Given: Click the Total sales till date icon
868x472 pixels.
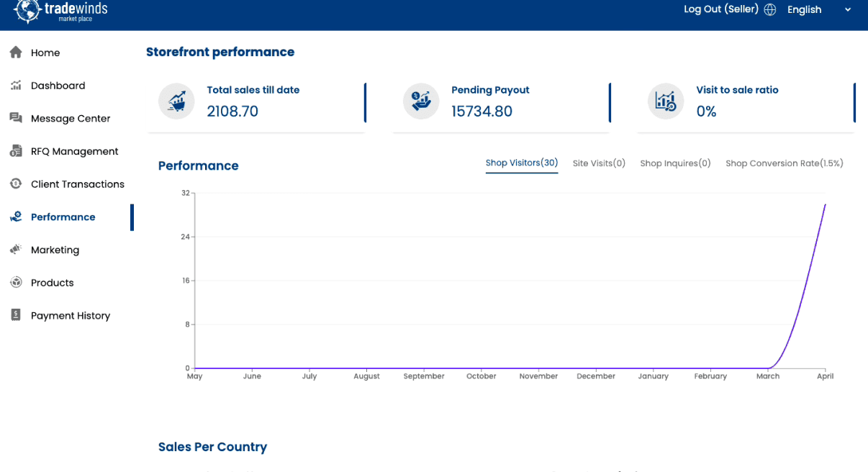Looking at the screenshot, I should tap(176, 101).
